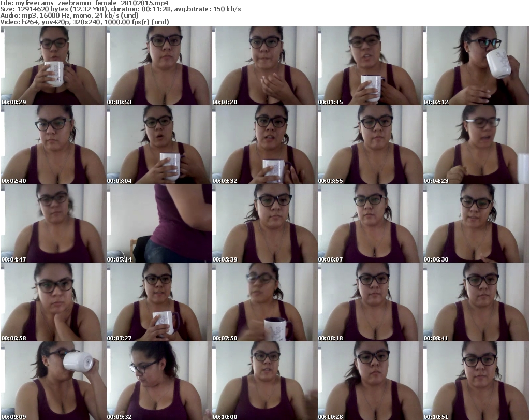The width and height of the screenshot is (530, 420).
Task: Click the last frame at 00:10:51
Action: pos(476,381)
